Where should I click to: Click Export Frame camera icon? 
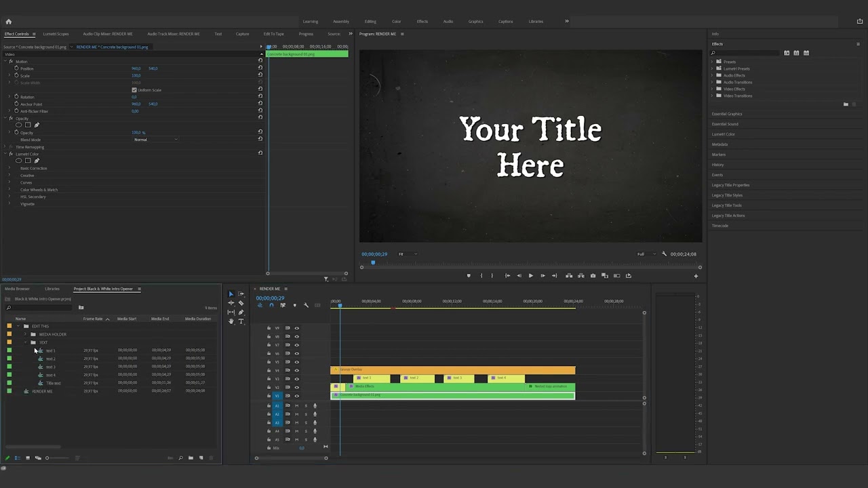(593, 276)
